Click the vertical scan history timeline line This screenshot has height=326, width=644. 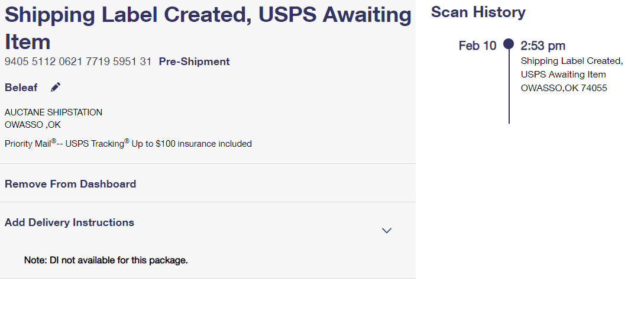point(509,86)
